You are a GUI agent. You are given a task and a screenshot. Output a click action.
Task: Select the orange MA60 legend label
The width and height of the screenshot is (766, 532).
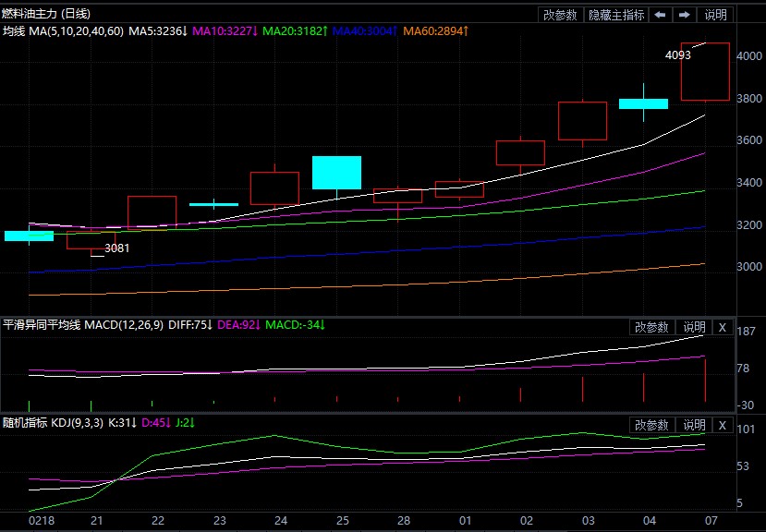pos(436,31)
